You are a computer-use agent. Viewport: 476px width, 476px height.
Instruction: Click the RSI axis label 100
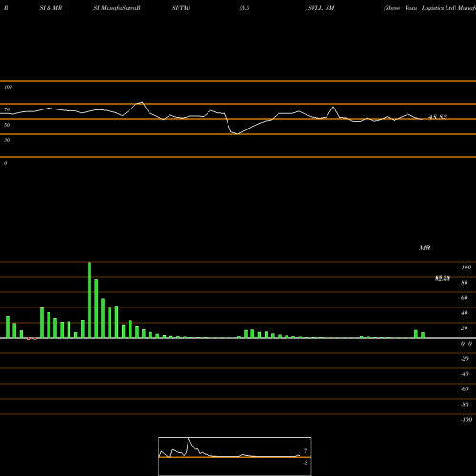coord(8,87)
